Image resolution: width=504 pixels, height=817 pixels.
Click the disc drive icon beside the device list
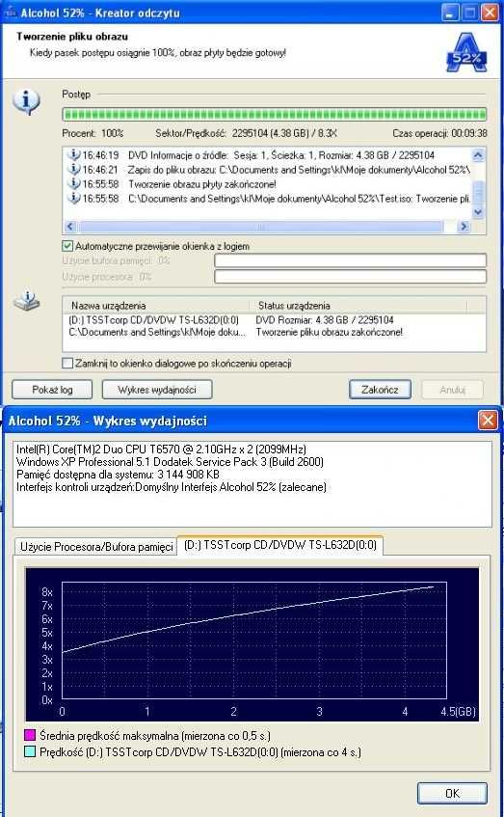coord(27,302)
